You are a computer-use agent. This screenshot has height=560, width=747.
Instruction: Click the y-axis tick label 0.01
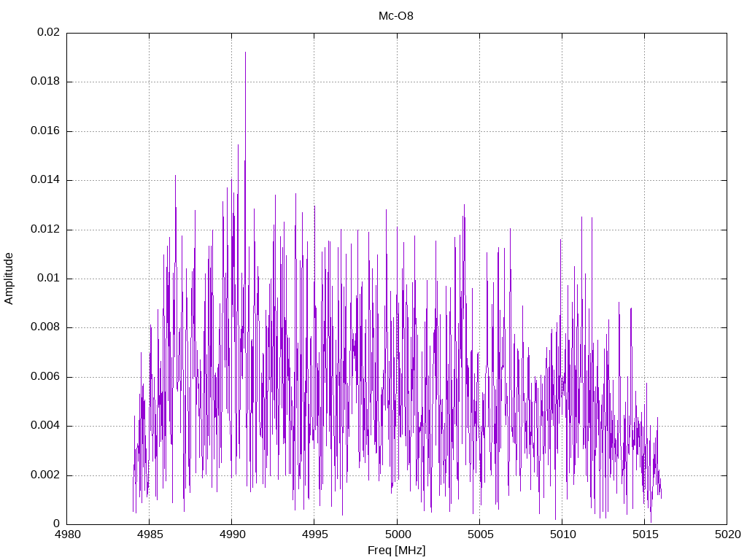coord(49,278)
